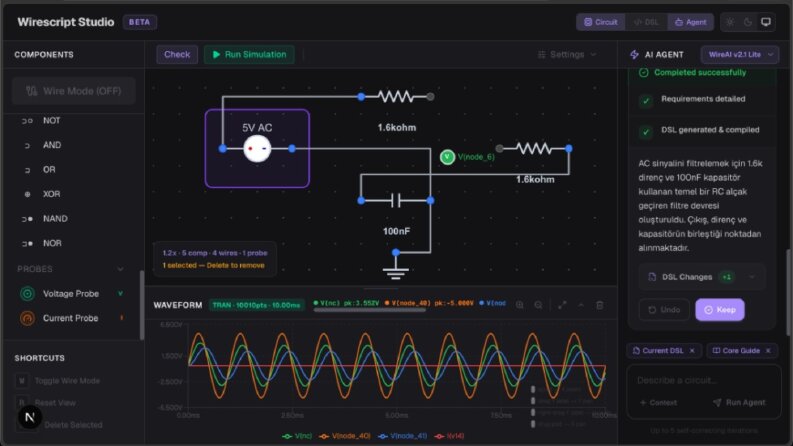The height and width of the screenshot is (446, 793).
Task: Open the Settings dropdown
Action: click(567, 55)
